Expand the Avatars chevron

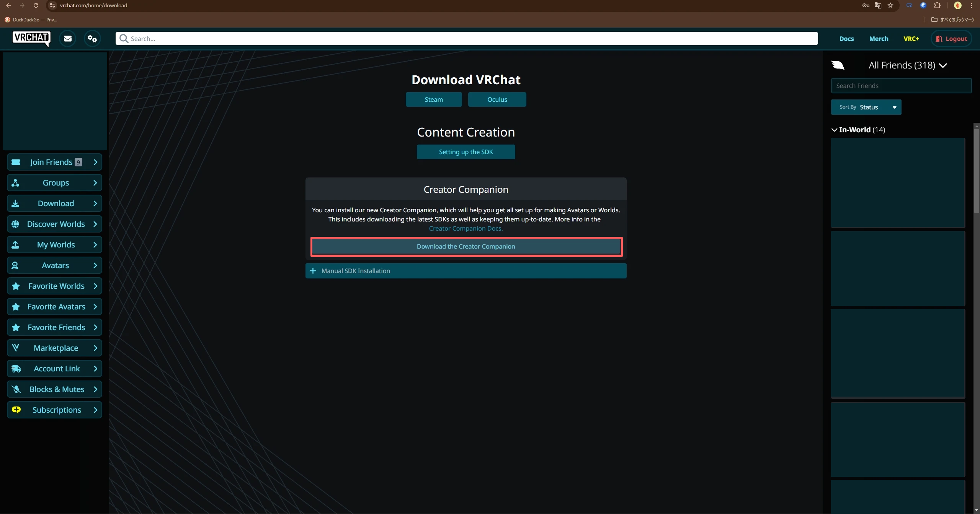pos(95,265)
